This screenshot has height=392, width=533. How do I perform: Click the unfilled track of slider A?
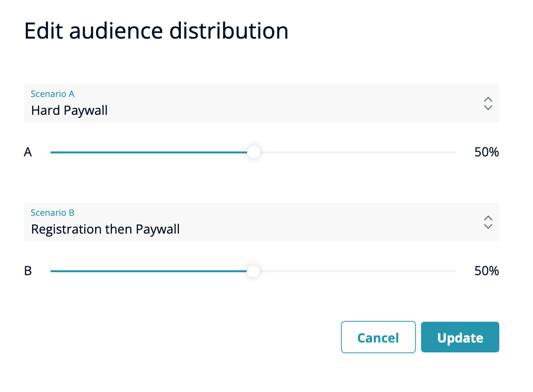pyautogui.click(x=357, y=152)
